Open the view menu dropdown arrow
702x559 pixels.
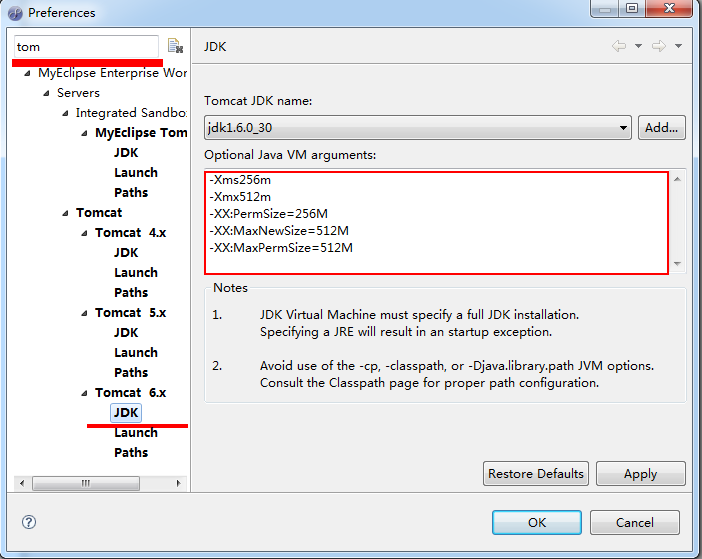coord(678,46)
